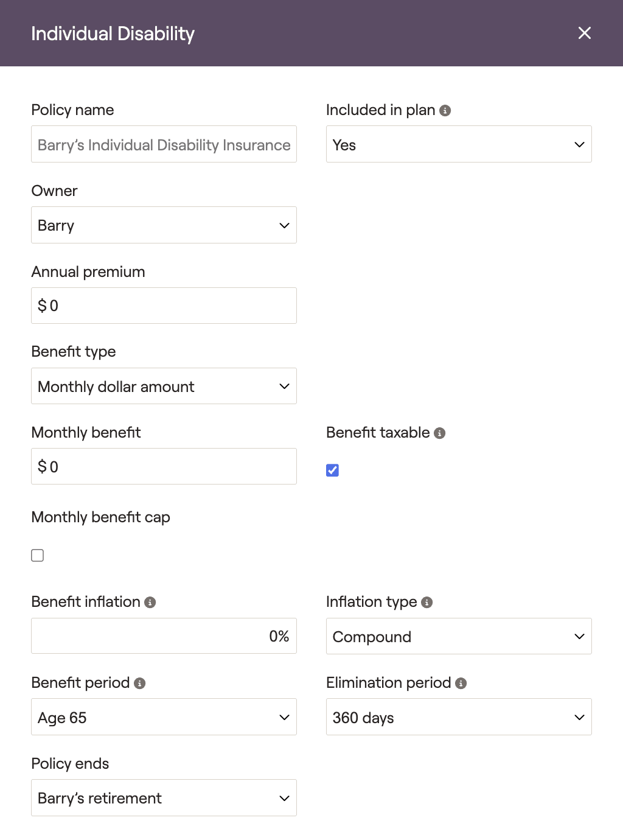Close the Individual Disability dialog
This screenshot has height=840, width=623.
pos(585,33)
